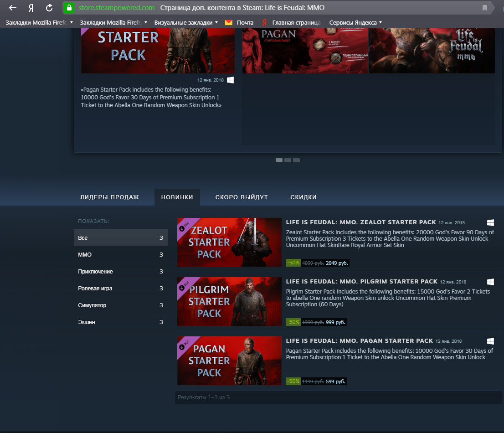Switch to Скидки tab
The height and width of the screenshot is (433, 504).
(303, 197)
